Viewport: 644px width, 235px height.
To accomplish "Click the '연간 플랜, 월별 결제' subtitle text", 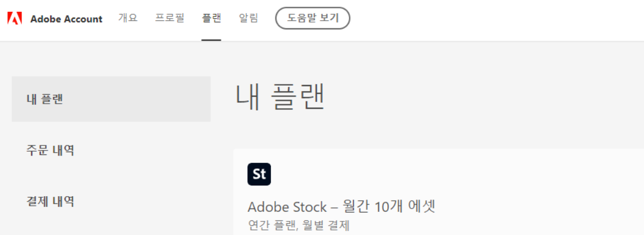I will (x=299, y=225).
